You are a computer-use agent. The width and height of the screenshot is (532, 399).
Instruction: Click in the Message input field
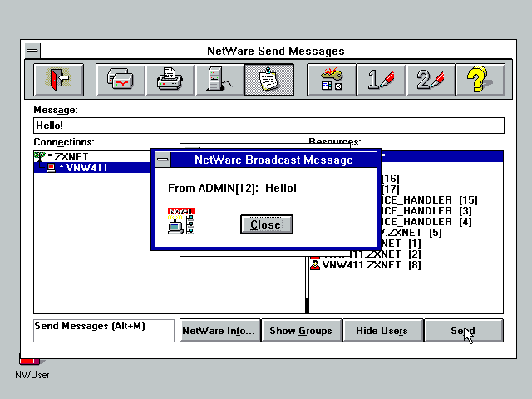coord(268,126)
